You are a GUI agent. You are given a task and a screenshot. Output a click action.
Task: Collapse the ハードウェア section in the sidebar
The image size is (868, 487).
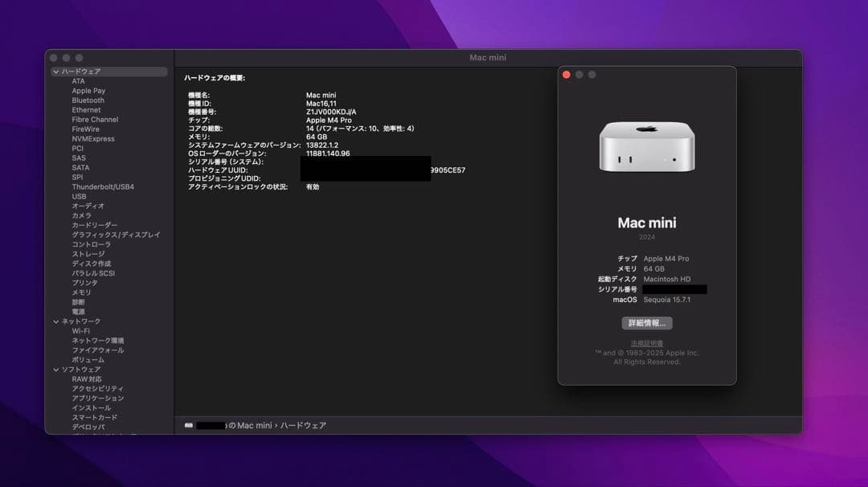point(55,71)
